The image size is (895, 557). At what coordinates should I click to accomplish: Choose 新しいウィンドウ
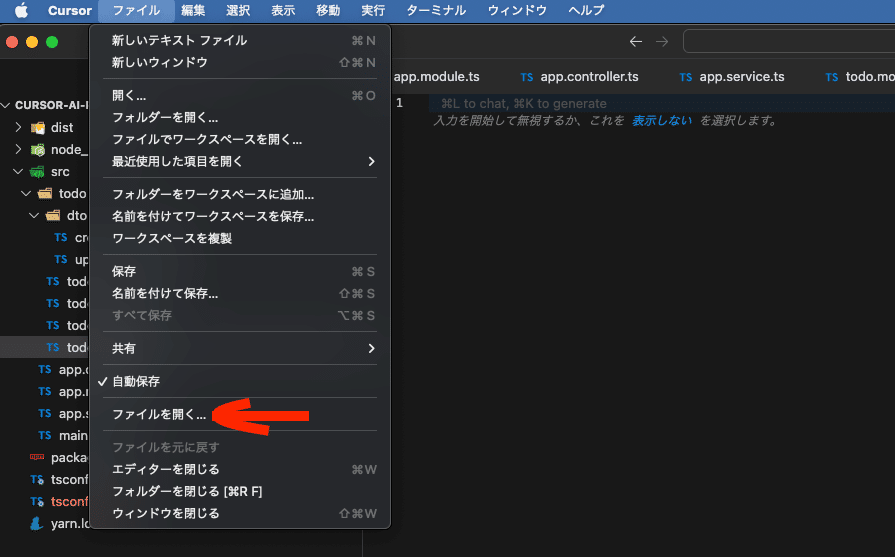240,62
